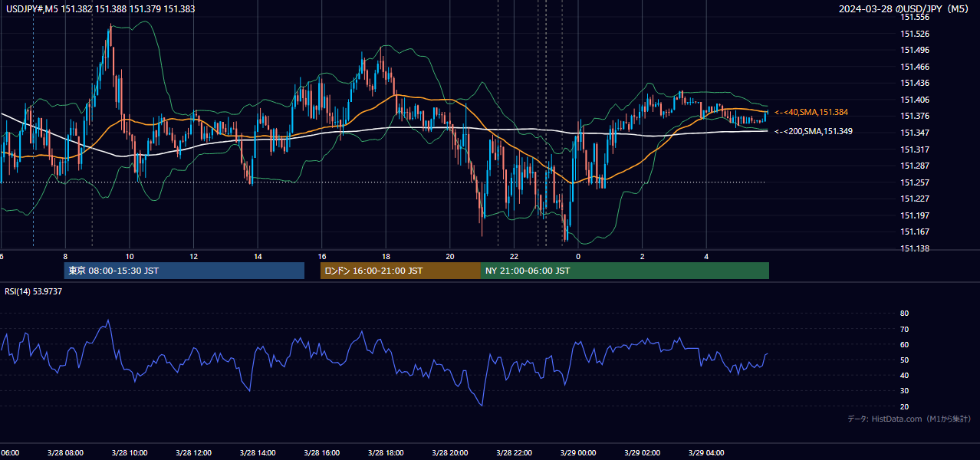Click the RSI 20 level label

pyautogui.click(x=904, y=406)
